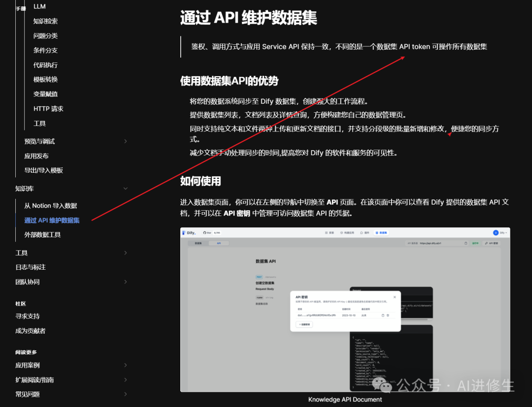This screenshot has width=532, height=407.
Task: Switch to the 数据集 sub-tab under the Dify header
Action: tap(199, 243)
